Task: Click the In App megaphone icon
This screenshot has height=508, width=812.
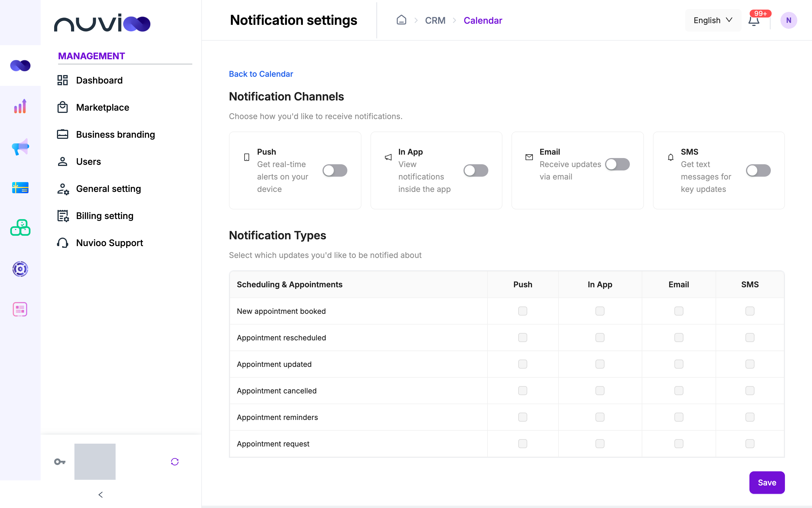Action: coord(388,157)
